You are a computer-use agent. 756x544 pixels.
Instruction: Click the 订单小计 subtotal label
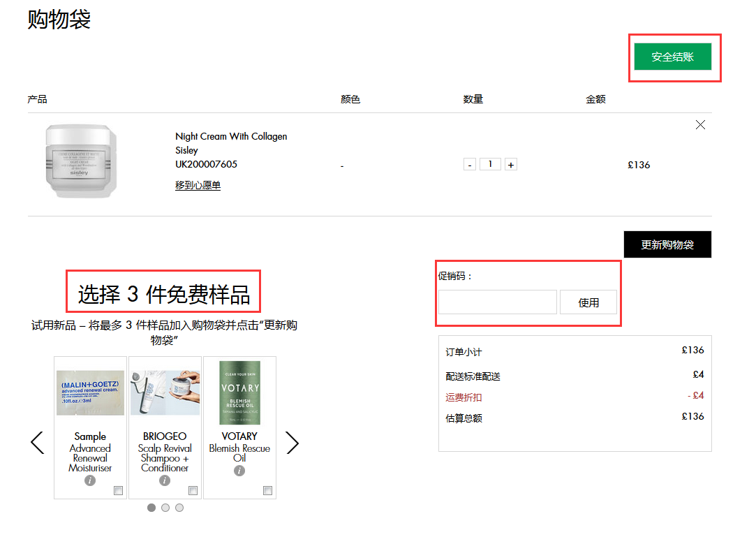pyautogui.click(x=464, y=352)
